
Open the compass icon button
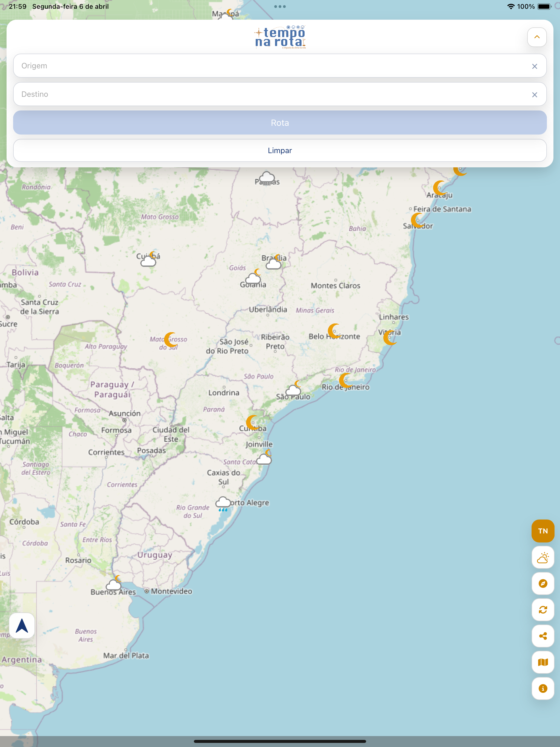point(543,583)
